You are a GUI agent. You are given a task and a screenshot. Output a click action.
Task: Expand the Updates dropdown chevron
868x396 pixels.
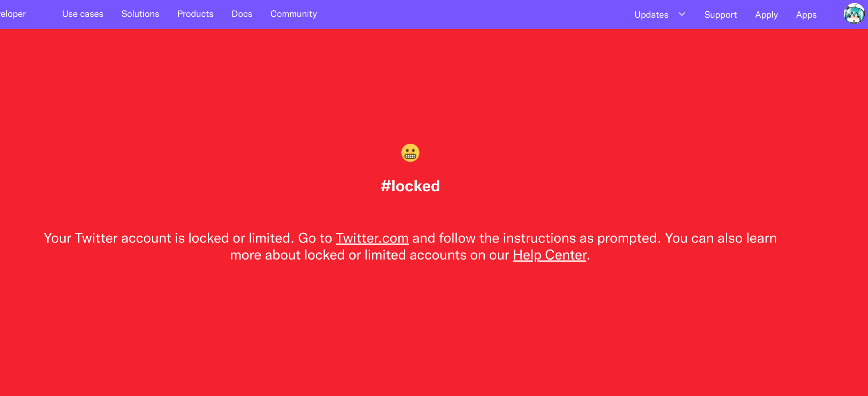[x=682, y=14]
